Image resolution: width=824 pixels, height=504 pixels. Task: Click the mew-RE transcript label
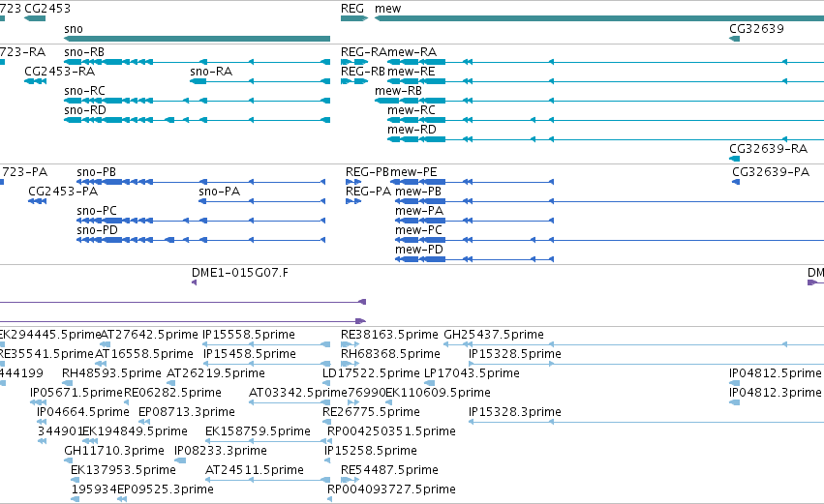click(412, 72)
